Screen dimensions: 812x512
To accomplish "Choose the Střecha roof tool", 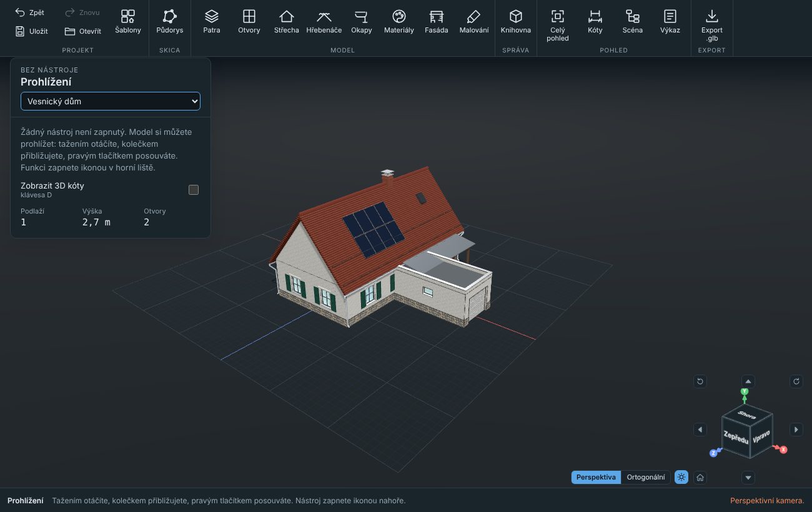I will (287, 22).
